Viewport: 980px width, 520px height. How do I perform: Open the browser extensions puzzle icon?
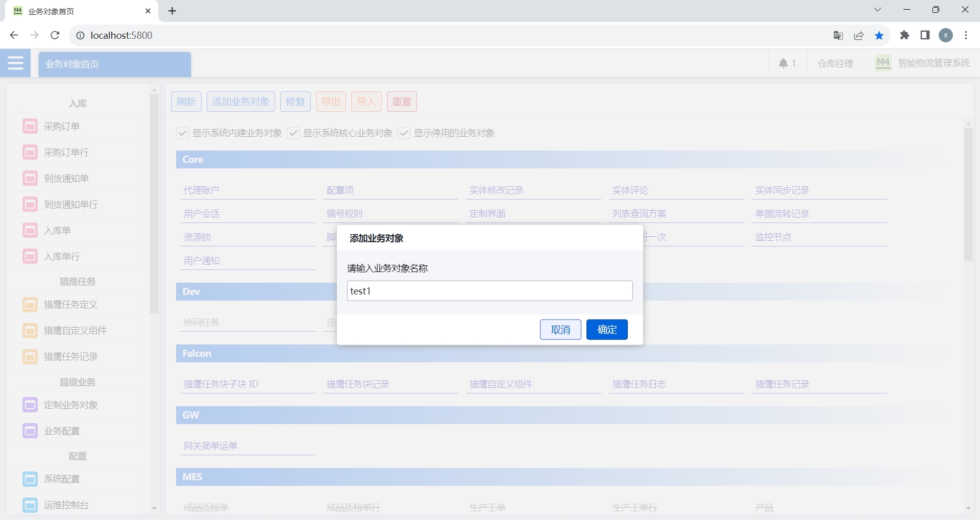(904, 35)
